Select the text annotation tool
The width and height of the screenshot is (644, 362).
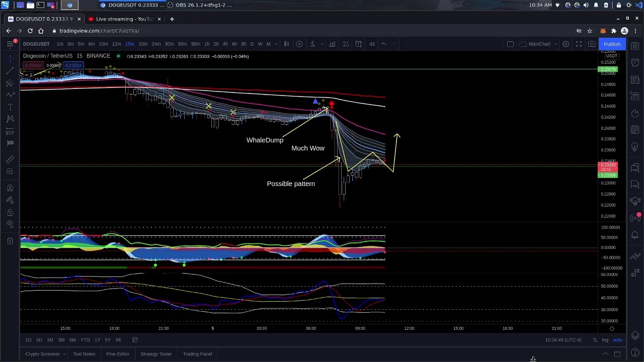pos(10,107)
